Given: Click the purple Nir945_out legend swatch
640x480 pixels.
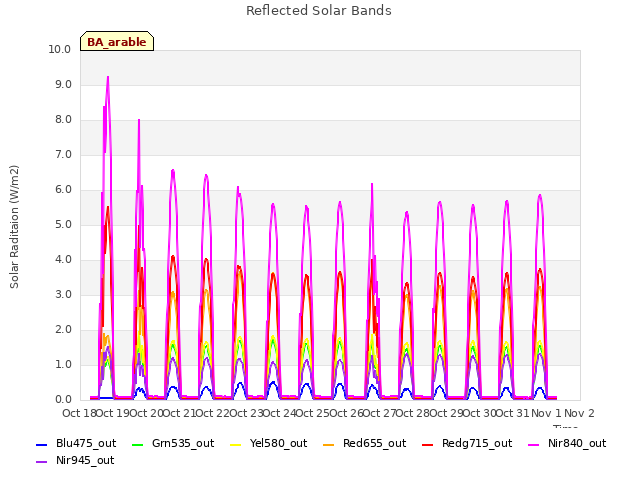Looking at the screenshot, I should pyautogui.click(x=42, y=462).
